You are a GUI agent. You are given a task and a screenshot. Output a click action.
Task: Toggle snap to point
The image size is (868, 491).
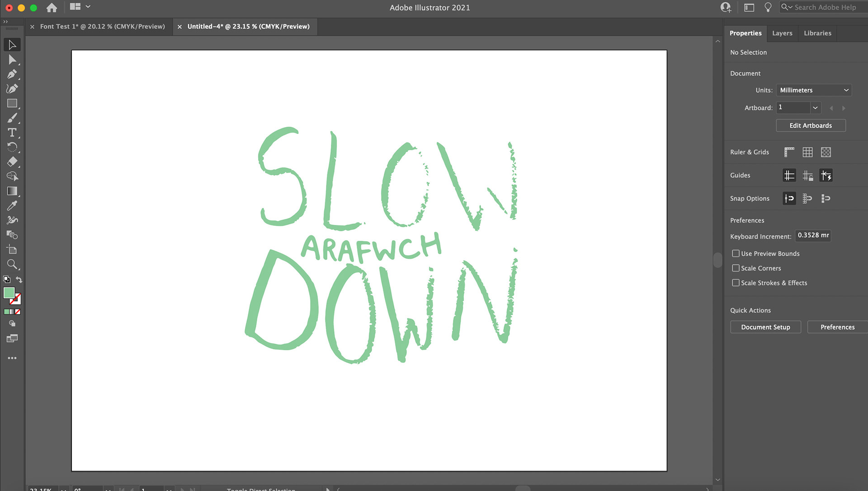(789, 198)
